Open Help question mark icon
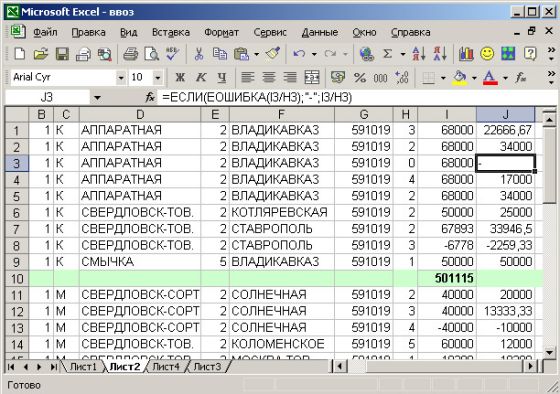The width and height of the screenshot is (560, 394). tap(530, 54)
